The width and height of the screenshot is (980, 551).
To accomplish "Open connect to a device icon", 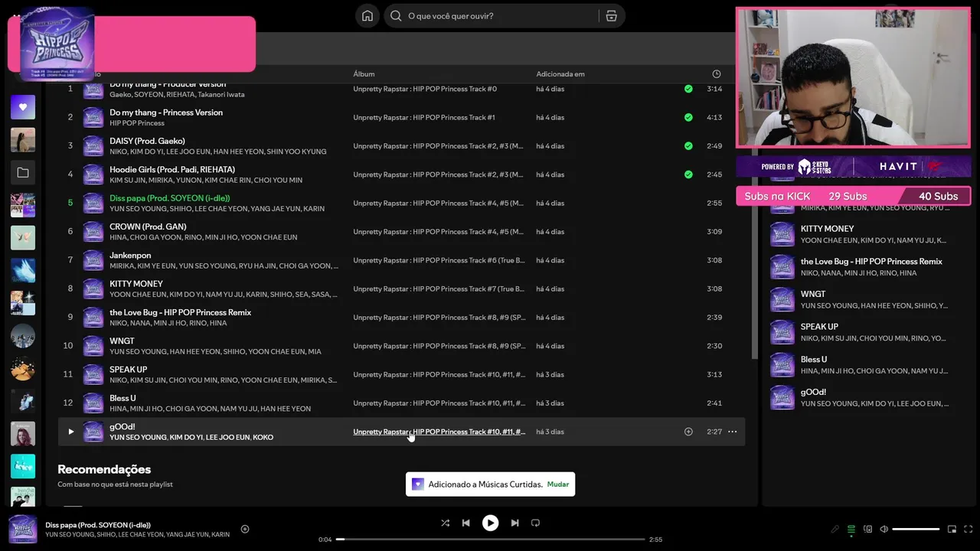I will coord(867,529).
